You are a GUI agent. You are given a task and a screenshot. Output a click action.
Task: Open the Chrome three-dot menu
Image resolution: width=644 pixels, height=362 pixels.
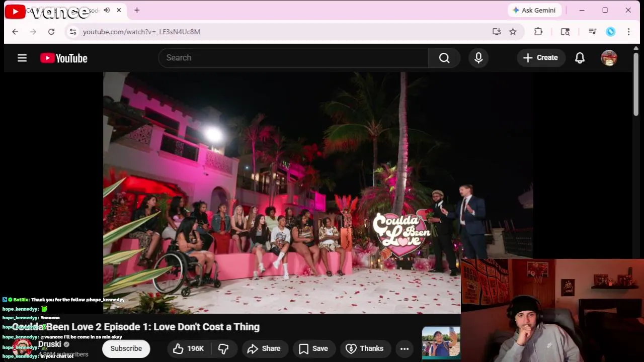tap(628, 32)
